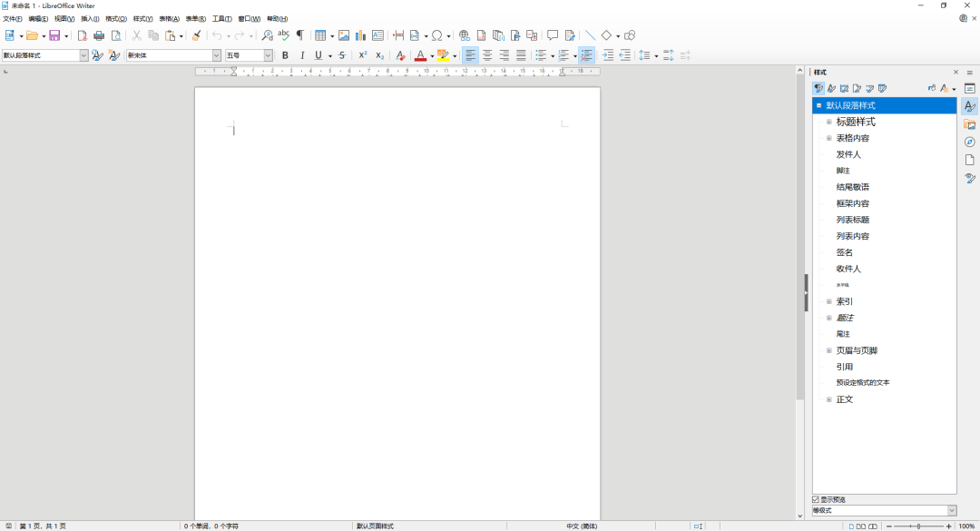Click 中文 (简体) language in status bar
The width and height of the screenshot is (980, 531).
coord(582,526)
